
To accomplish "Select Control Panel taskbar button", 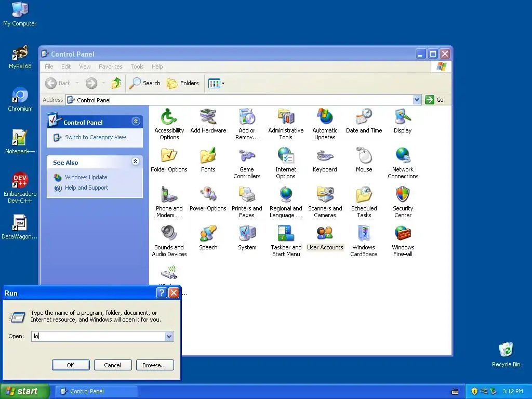I will (x=96, y=391).
